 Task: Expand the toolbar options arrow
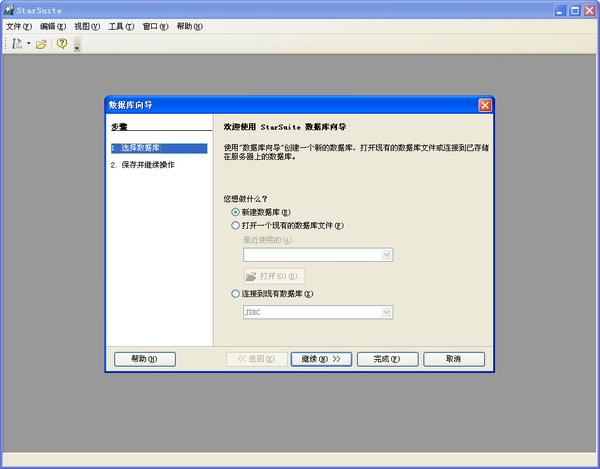pos(77,44)
